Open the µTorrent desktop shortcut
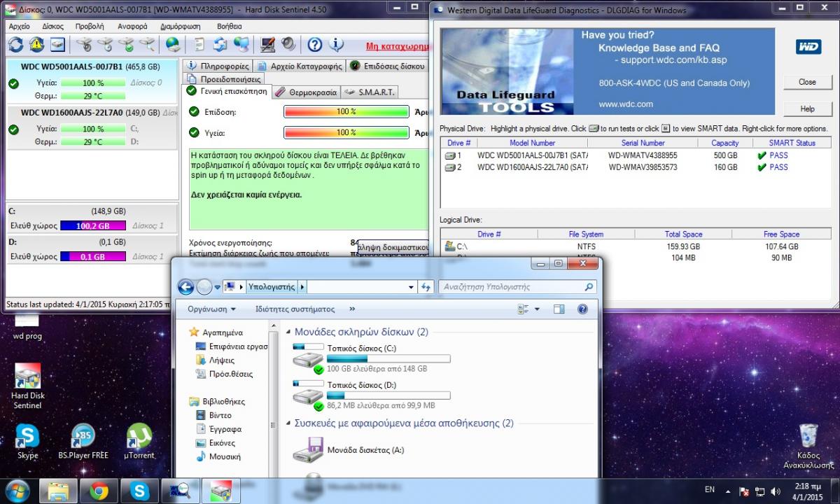Screen dimensions: 840x504 tap(139, 441)
